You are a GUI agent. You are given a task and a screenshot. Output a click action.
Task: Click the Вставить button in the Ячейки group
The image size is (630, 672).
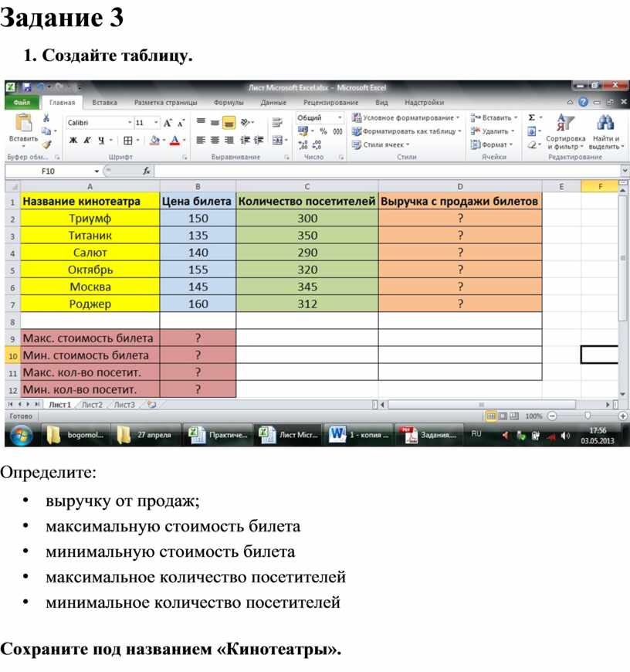(x=494, y=117)
